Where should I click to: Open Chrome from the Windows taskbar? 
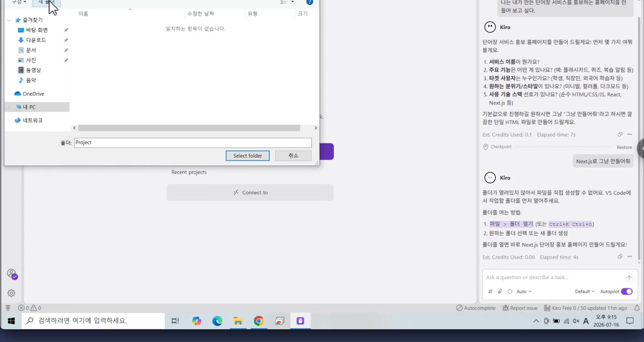[259, 321]
